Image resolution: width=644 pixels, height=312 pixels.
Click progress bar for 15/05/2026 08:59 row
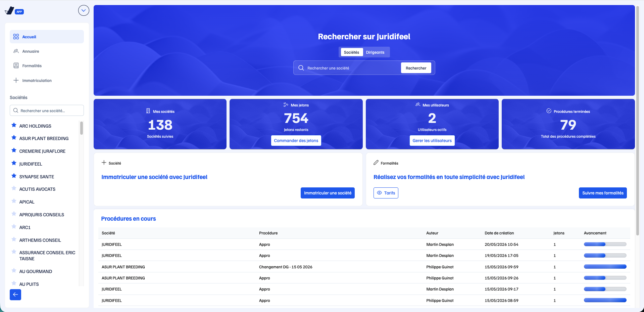605,300
